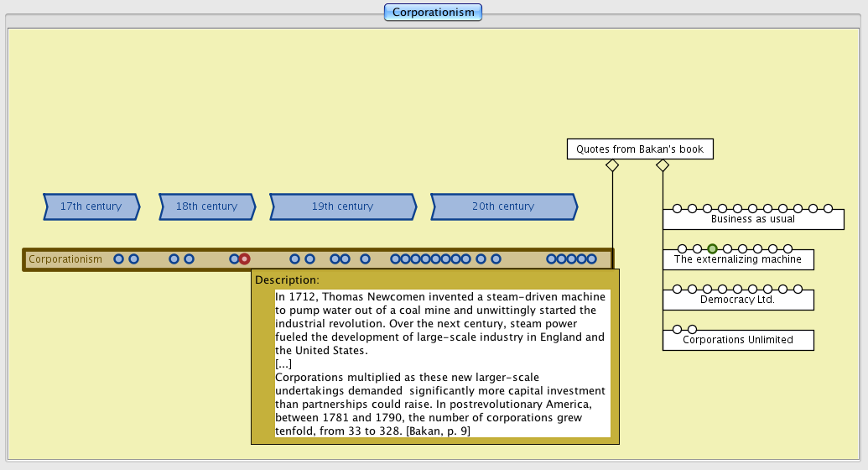Image resolution: width=868 pixels, height=470 pixels.
Task: Select first circle above Business as usual
Action: [x=677, y=209]
